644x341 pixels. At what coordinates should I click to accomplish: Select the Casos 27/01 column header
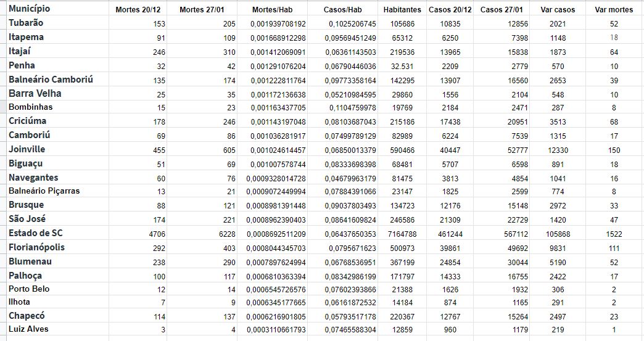tap(502, 9)
